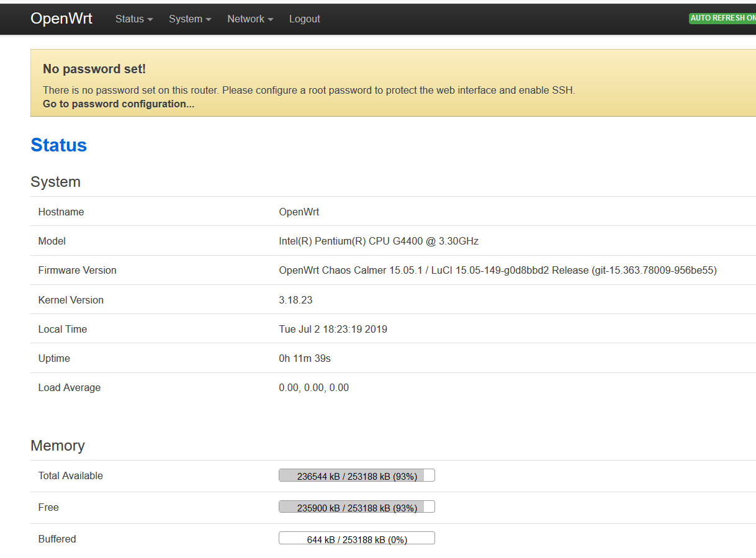
Task: Click the Load Average row label
Action: point(70,387)
